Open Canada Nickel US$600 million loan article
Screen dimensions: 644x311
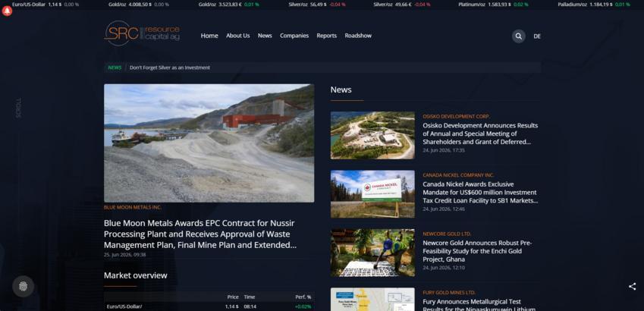click(x=480, y=192)
